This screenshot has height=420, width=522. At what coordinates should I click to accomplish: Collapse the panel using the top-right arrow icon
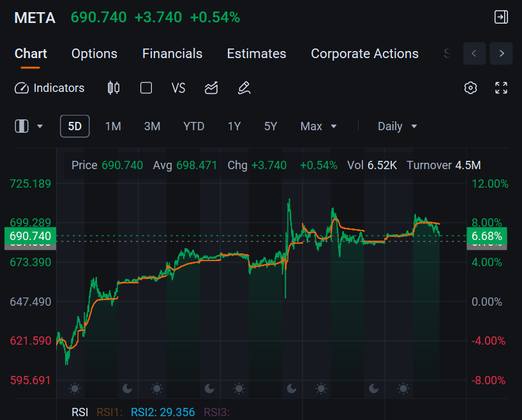point(501,17)
